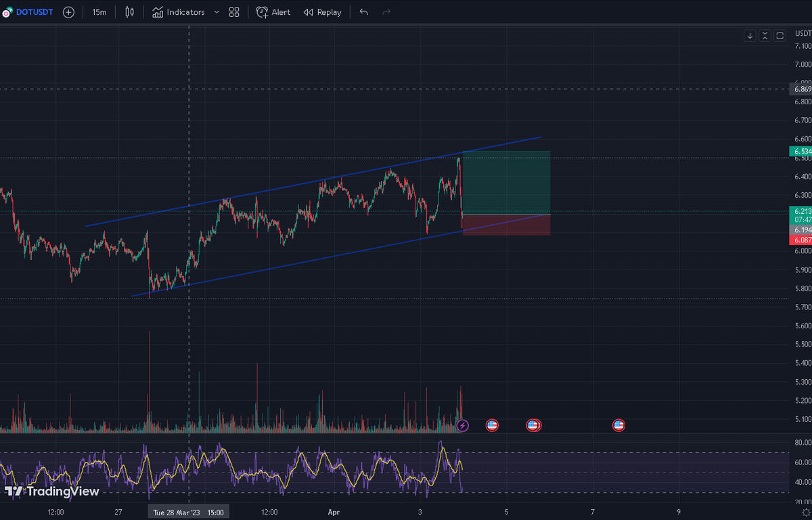Open the USDT currency label on price scale

click(803, 32)
